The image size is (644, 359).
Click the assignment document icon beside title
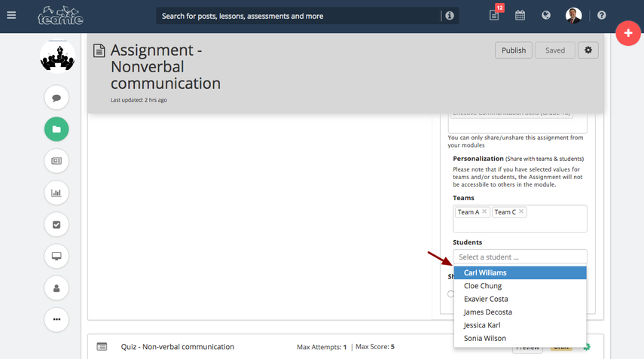tap(99, 50)
